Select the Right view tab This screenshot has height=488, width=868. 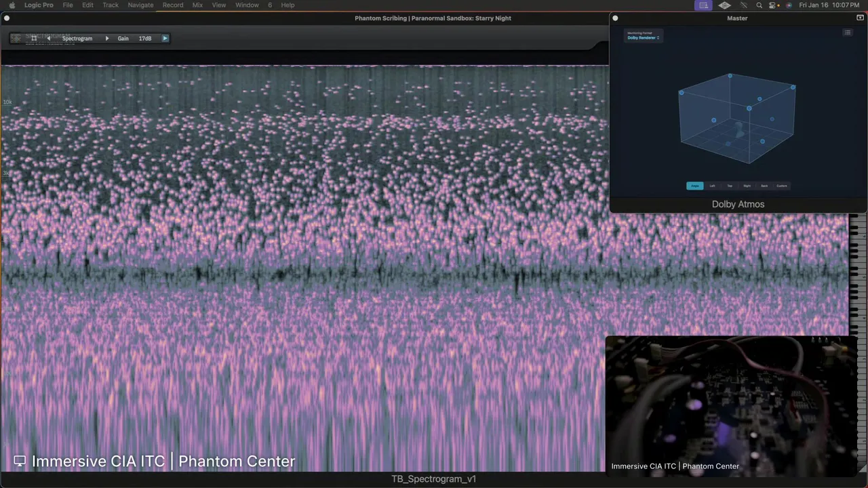click(x=747, y=186)
